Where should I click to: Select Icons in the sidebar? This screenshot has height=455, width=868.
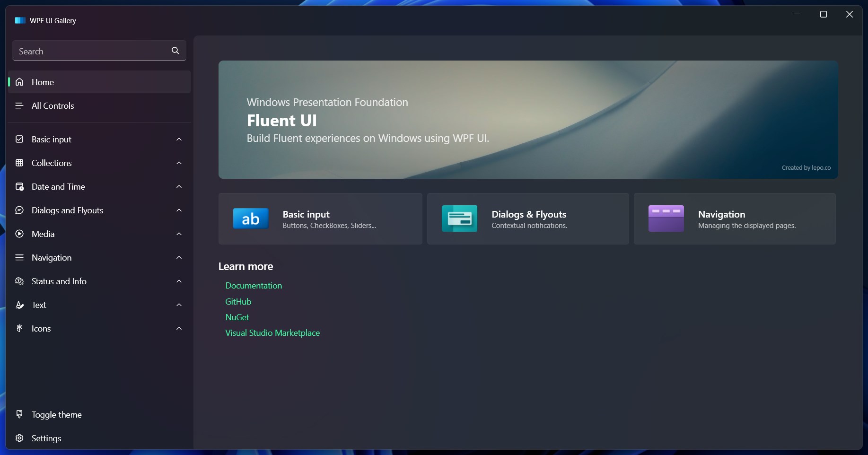pyautogui.click(x=99, y=328)
